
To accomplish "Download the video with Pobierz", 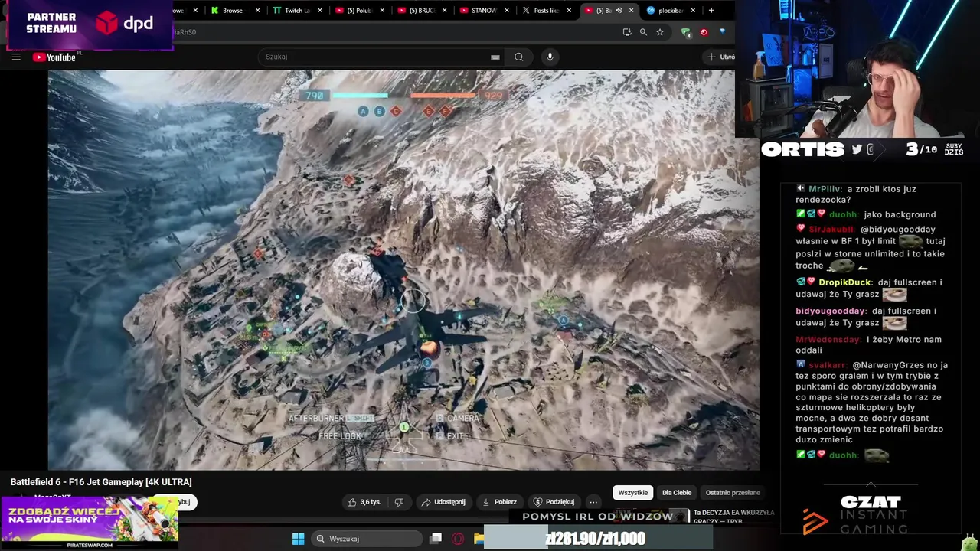I will coord(499,502).
